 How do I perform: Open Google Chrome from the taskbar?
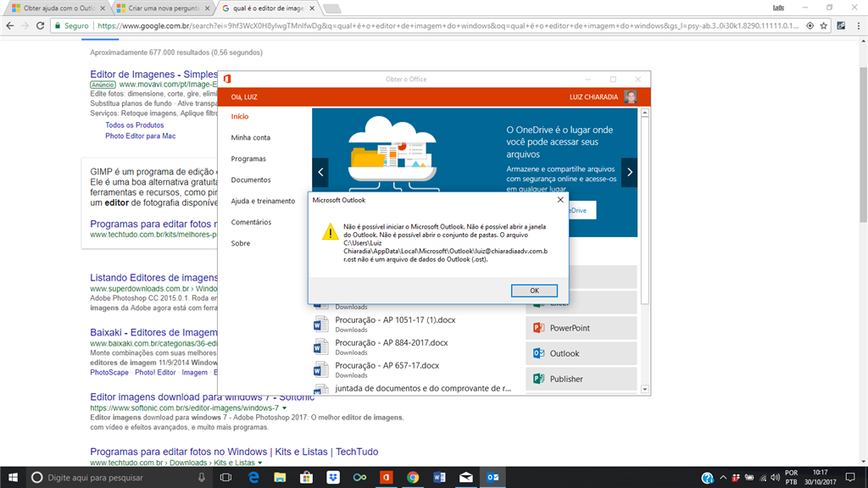[x=413, y=478]
